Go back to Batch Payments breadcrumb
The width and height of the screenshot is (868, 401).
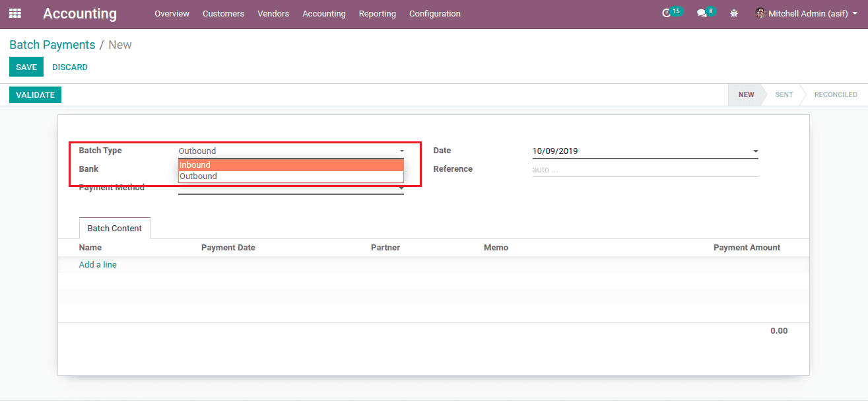pyautogui.click(x=52, y=45)
